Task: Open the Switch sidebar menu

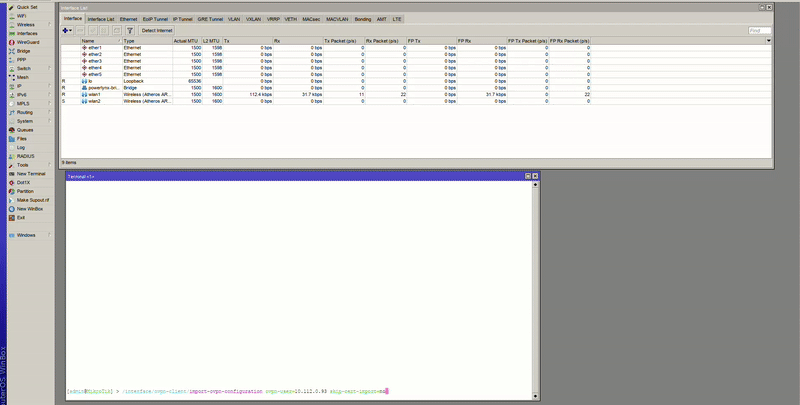Action: (23, 68)
